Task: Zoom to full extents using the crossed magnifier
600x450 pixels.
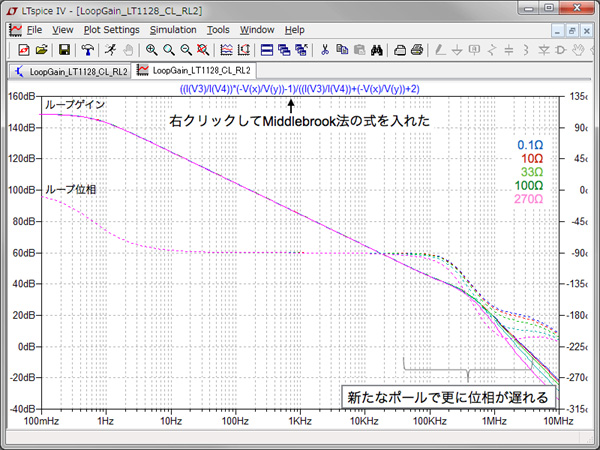Action: tap(203, 49)
